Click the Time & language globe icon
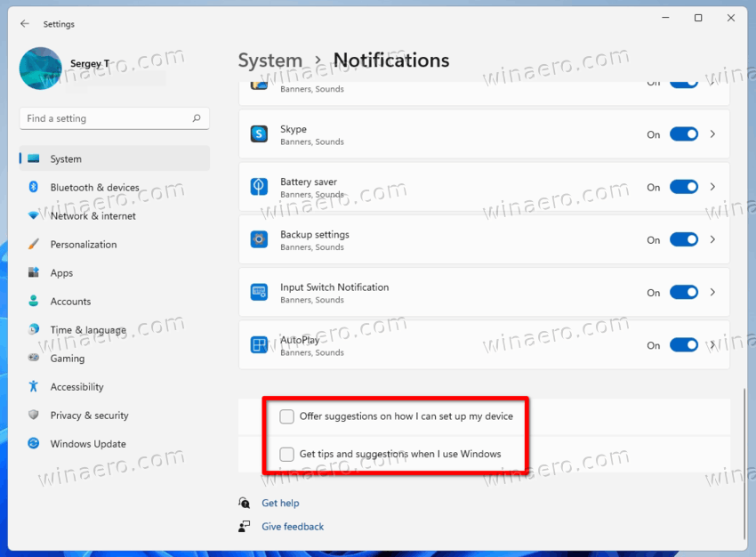Viewport: 756px width, 557px height. (33, 329)
